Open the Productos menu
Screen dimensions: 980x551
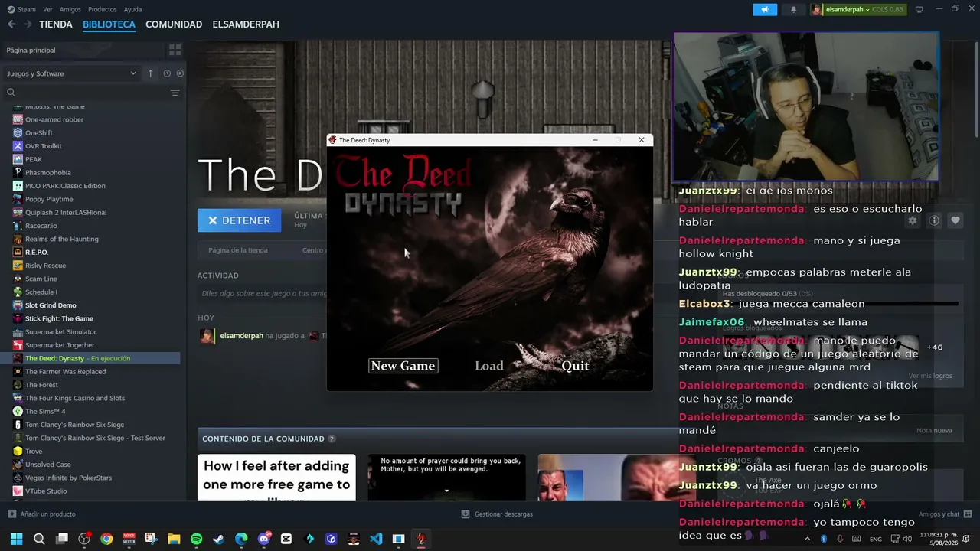(103, 9)
